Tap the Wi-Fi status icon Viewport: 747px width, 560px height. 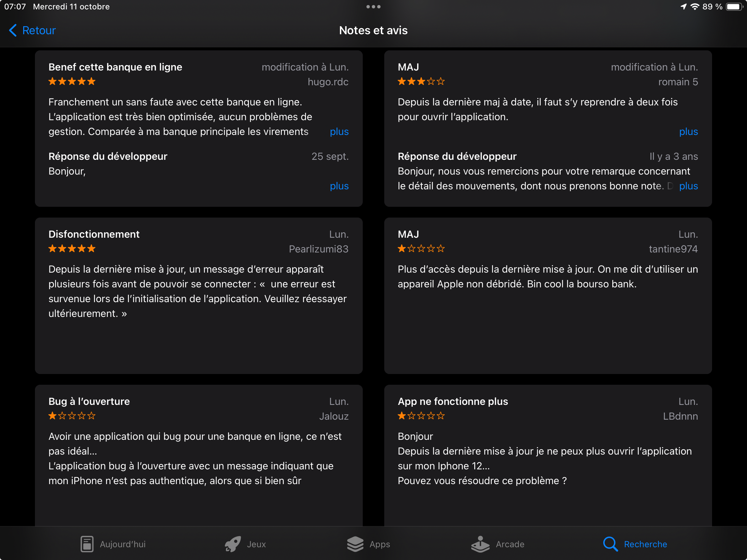click(695, 7)
